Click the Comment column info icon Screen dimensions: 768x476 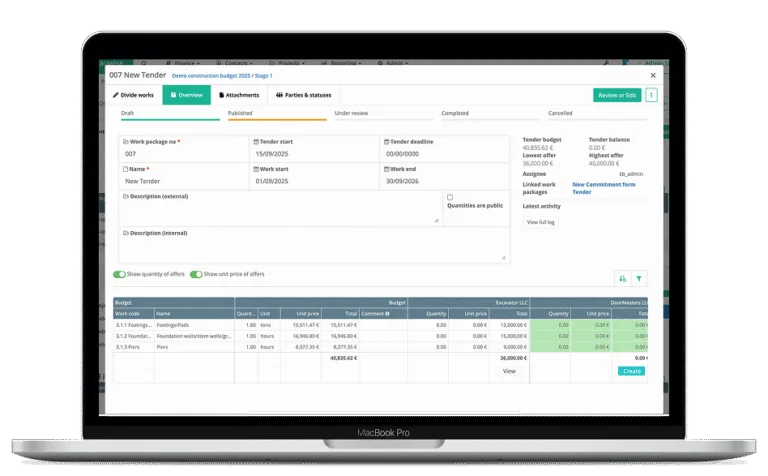point(387,313)
